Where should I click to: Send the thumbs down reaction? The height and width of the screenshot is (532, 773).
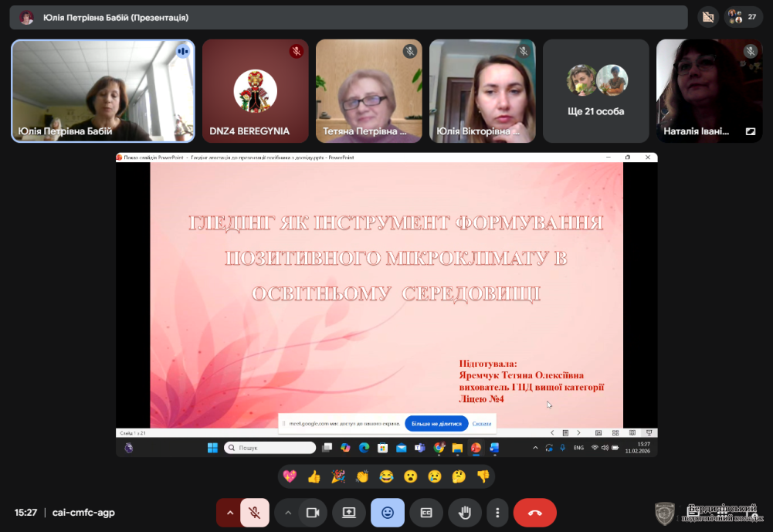point(483,476)
